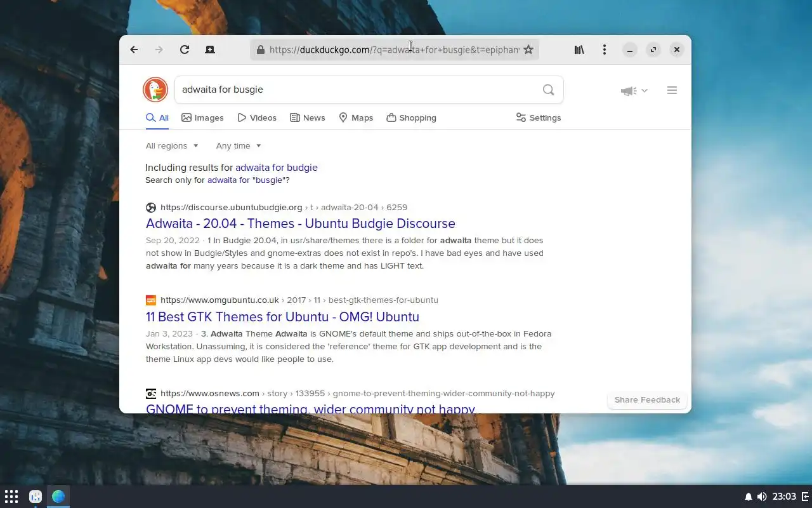Click the www.osnews.com URL
Screen dimensions: 812x508
(210, 393)
